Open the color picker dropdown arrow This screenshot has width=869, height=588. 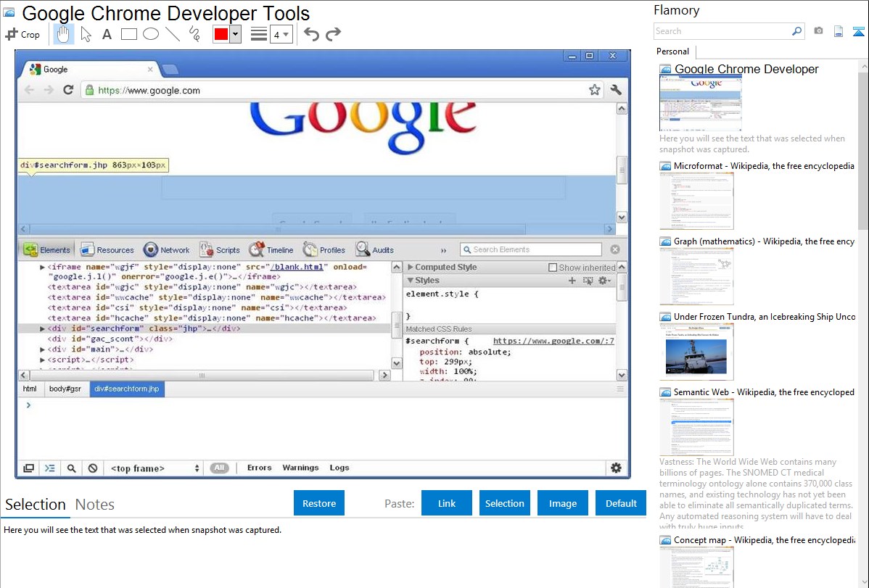235,34
